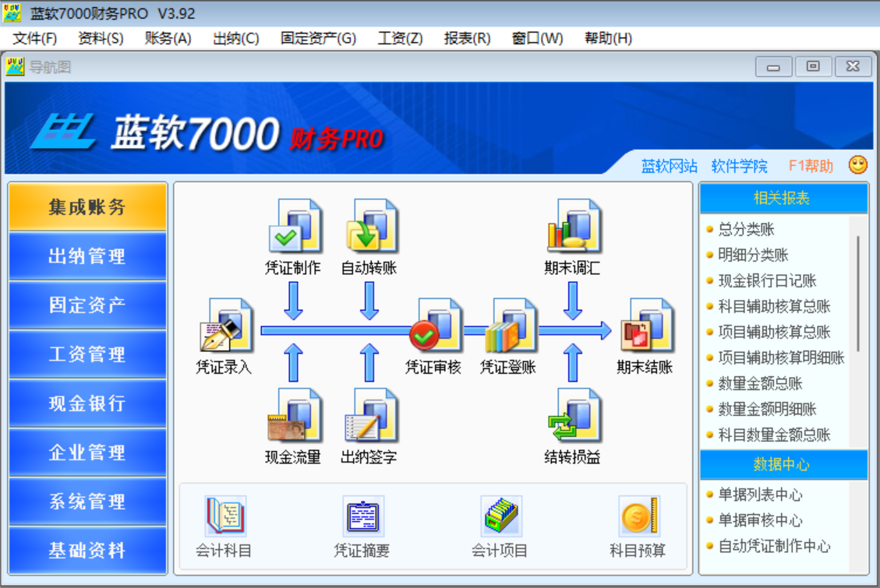Expand the 数据中心 panel header

click(x=782, y=465)
